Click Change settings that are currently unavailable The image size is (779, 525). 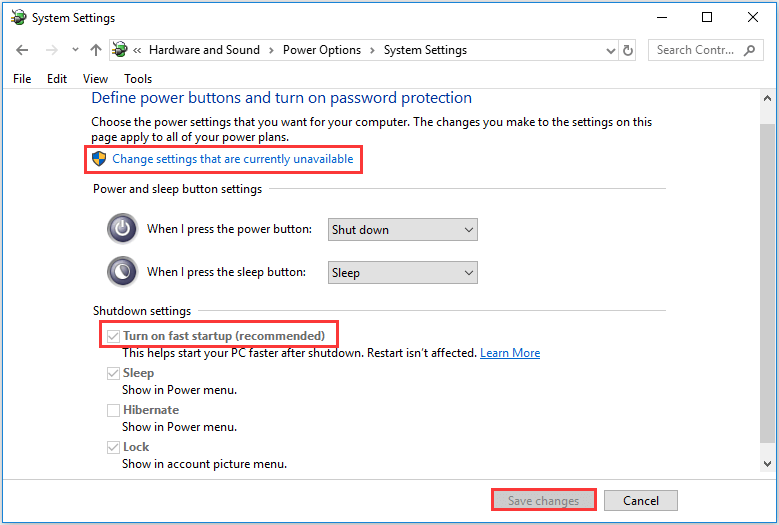[232, 159]
